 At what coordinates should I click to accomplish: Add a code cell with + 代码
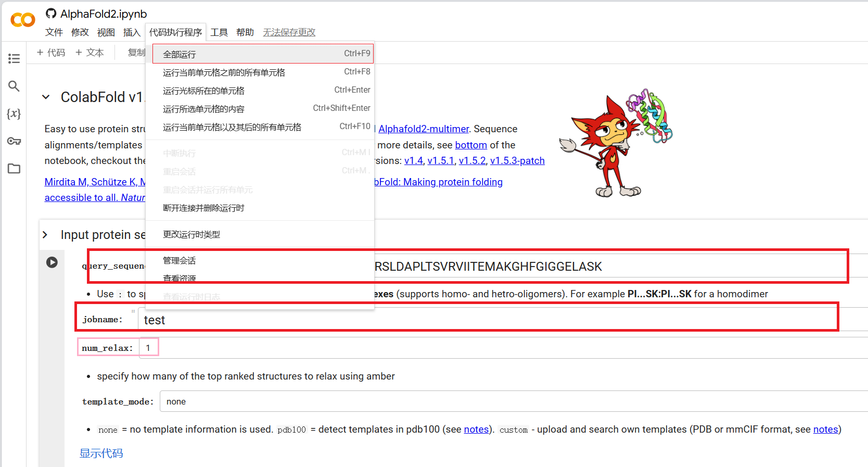pos(51,53)
